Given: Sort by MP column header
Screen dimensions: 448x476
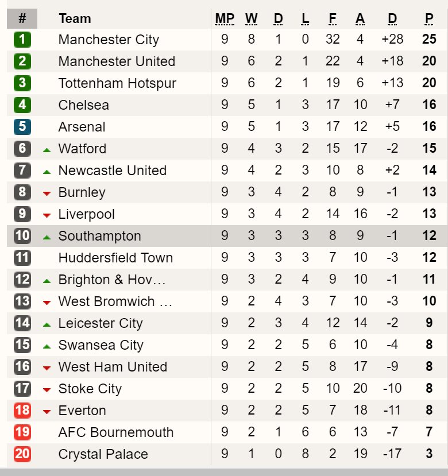Looking at the screenshot, I should (x=225, y=19).
